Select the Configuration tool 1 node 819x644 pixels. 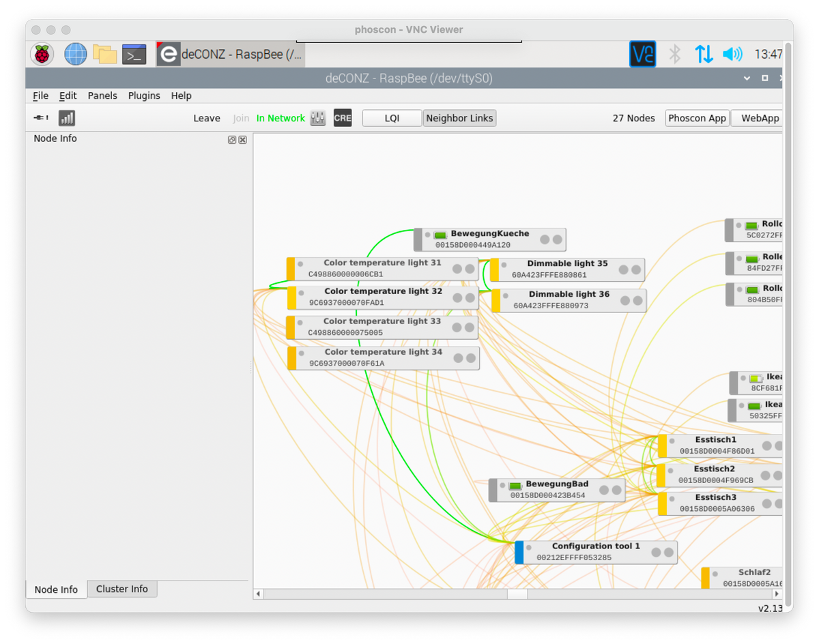coord(596,552)
